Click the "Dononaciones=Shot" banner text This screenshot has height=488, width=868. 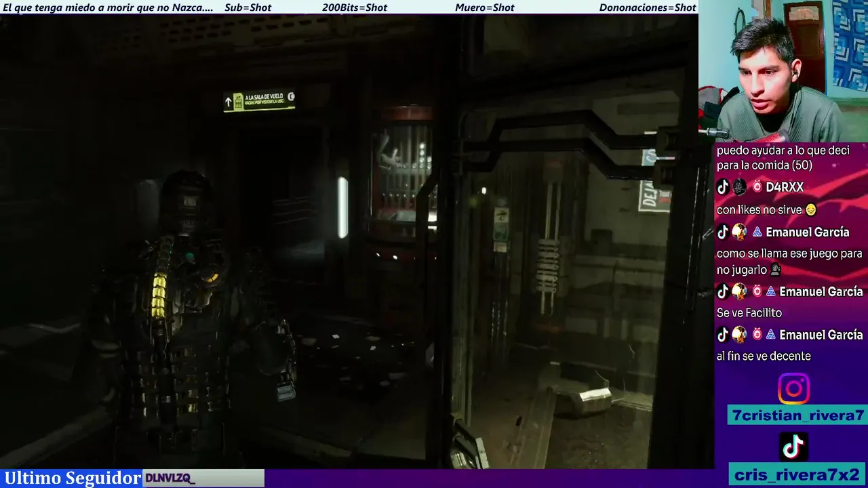pos(648,7)
